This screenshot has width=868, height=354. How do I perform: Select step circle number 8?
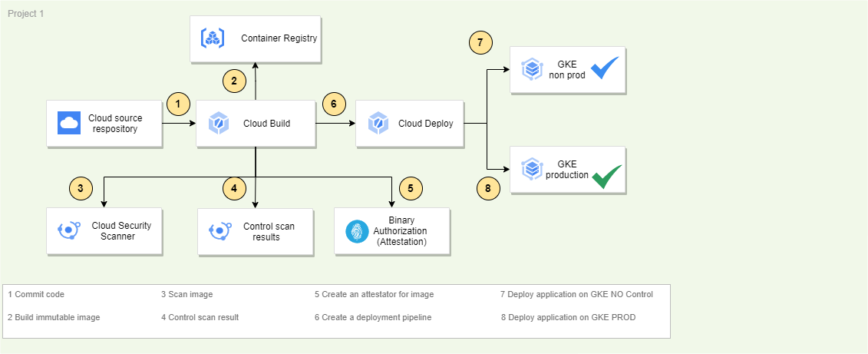(x=488, y=188)
